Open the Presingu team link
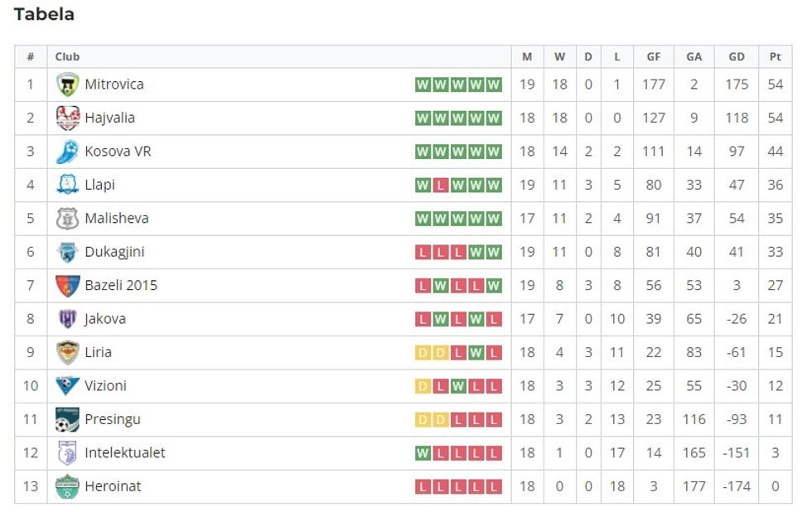 (113, 420)
